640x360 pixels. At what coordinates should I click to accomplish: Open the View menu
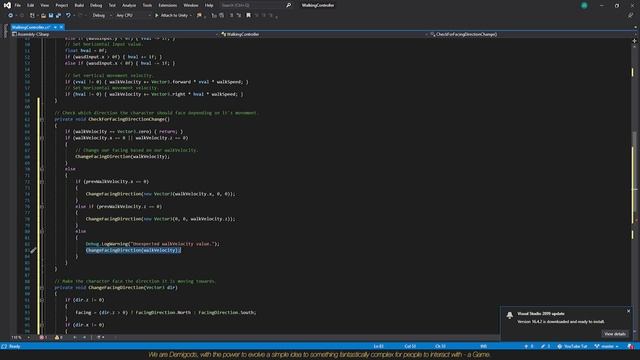[44, 5]
